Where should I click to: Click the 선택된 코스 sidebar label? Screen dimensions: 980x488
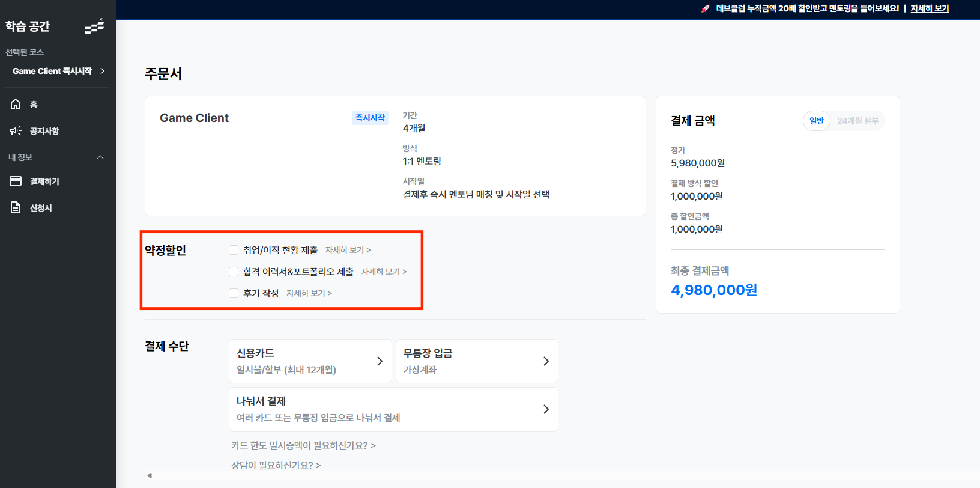(25, 52)
